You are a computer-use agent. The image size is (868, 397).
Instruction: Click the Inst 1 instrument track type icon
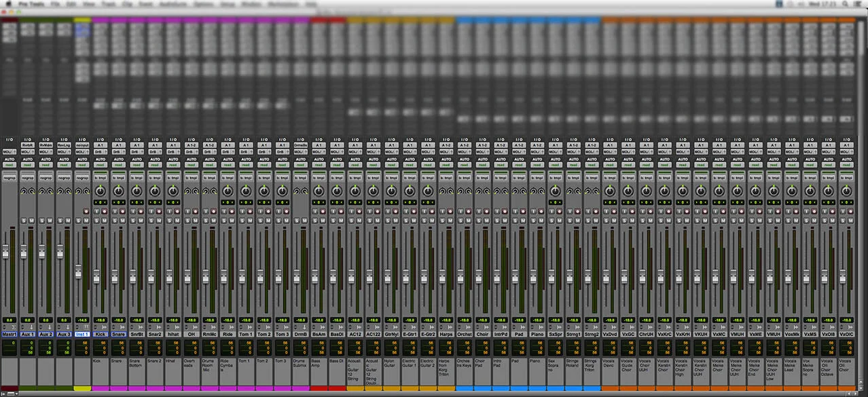point(86,327)
